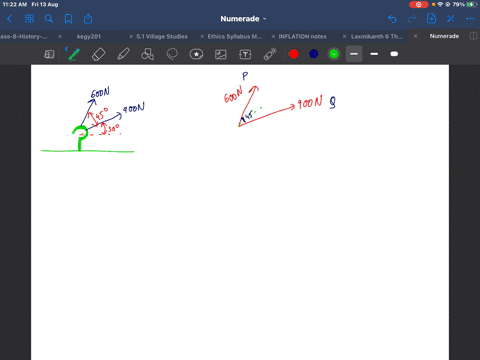Screen dimensions: 480x360
Task: Switch to the 5.1 Village Studies tab
Action: click(x=162, y=37)
